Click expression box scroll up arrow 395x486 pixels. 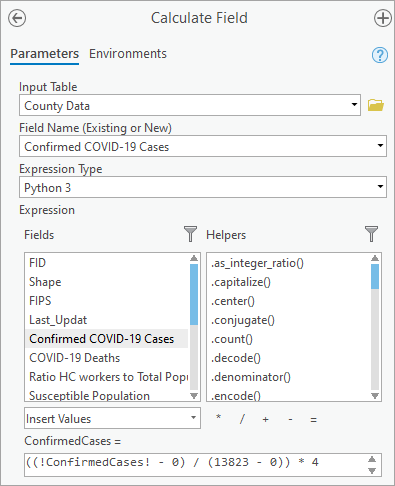(x=372, y=459)
